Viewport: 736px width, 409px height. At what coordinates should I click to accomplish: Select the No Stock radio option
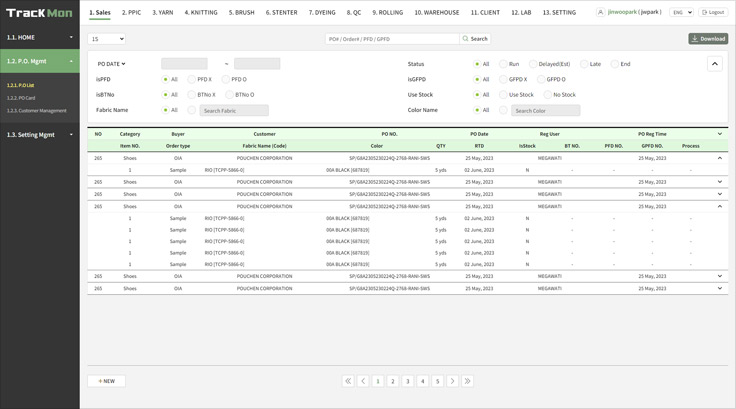tap(547, 94)
